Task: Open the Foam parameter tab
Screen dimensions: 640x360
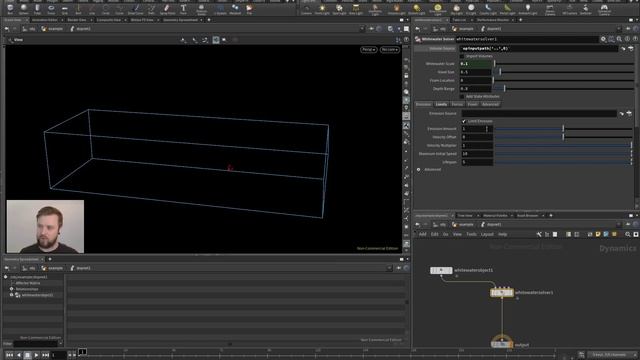Action: [x=472, y=104]
